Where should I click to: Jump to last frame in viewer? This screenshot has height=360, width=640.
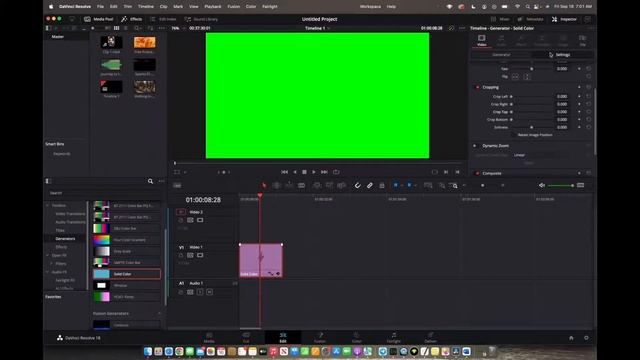(324, 172)
